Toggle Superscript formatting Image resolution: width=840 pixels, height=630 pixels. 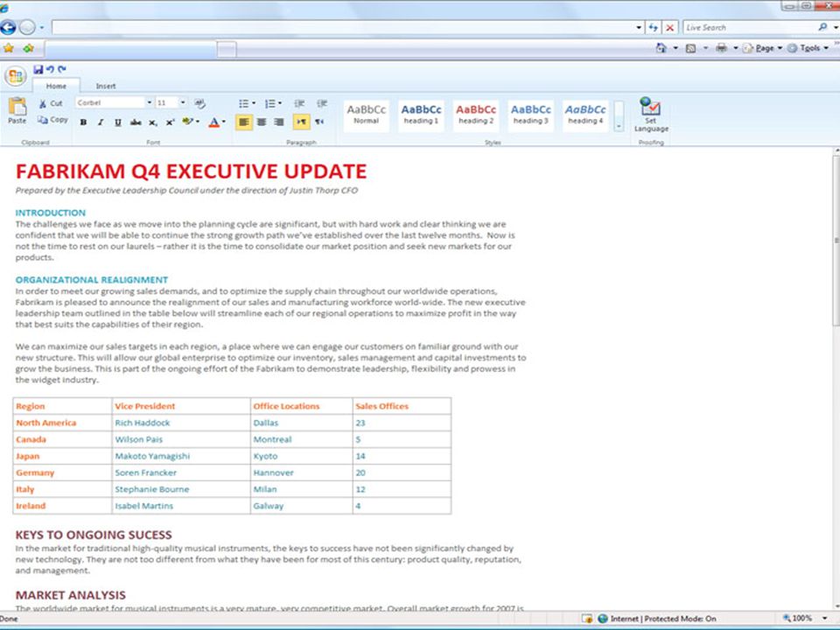click(x=170, y=122)
